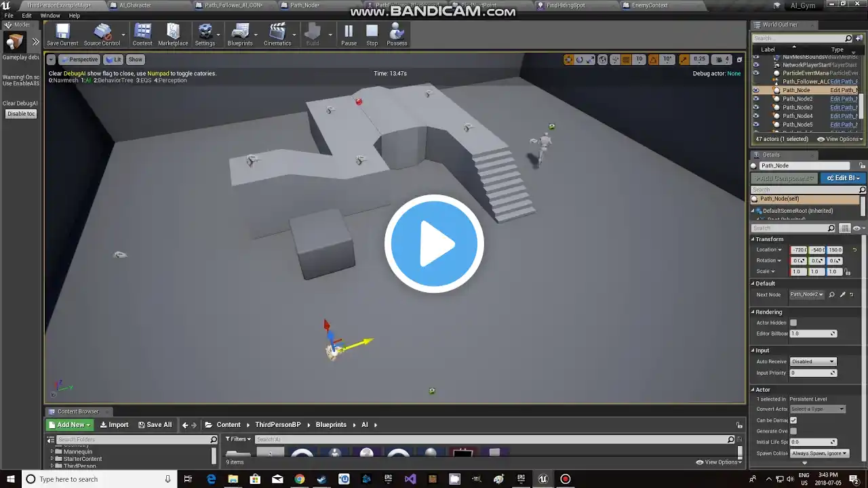
Task: Open the Cinematics toolbar icon
Action: tap(277, 35)
